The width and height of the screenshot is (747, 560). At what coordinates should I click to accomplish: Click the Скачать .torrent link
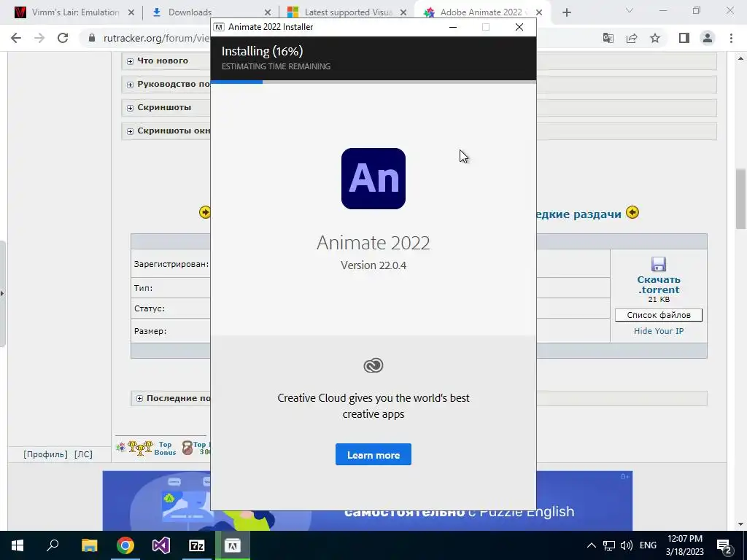pos(659,284)
